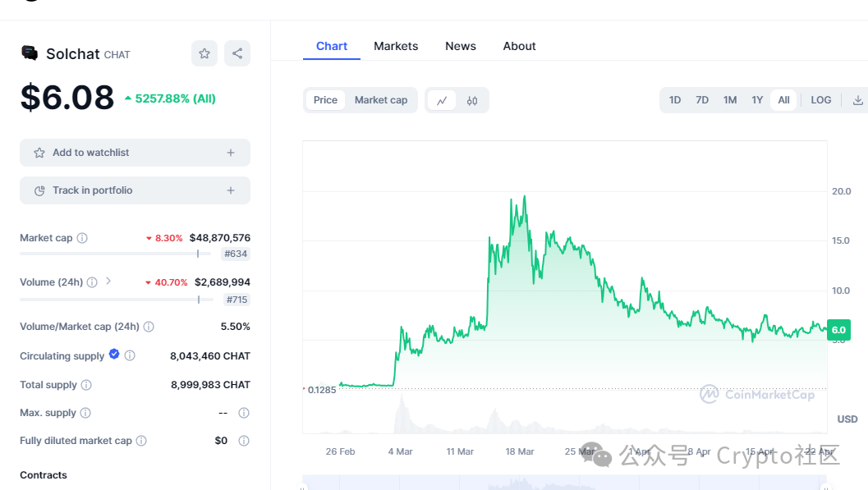
Task: Click the USD currency label
Action: tap(847, 419)
